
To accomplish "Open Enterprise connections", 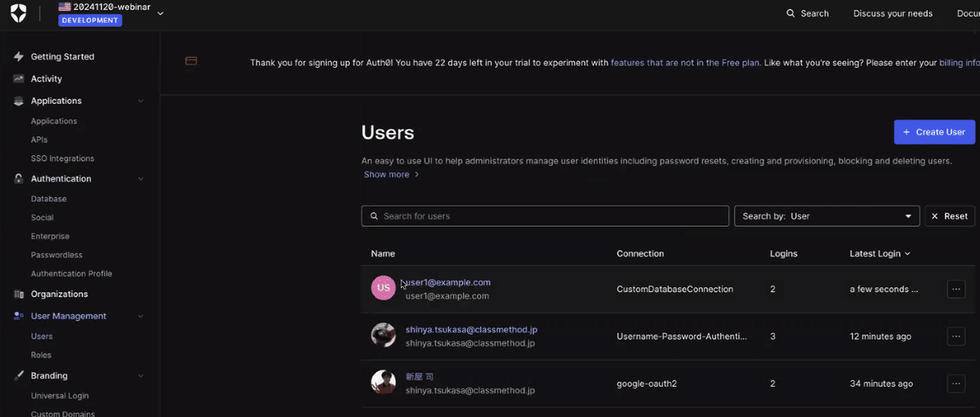I will [50, 236].
